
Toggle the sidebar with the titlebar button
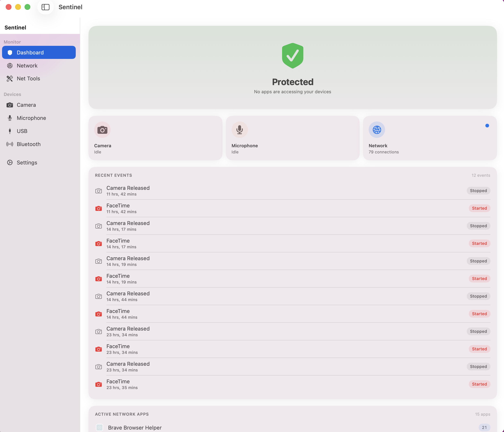(45, 7)
